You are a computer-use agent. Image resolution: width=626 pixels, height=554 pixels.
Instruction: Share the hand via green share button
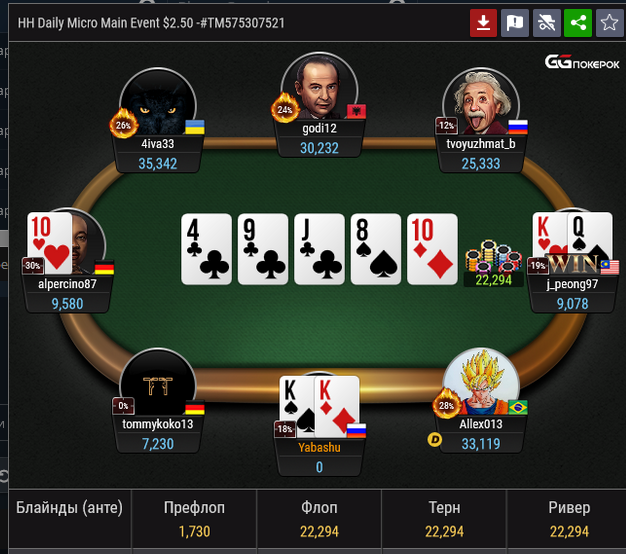tap(578, 23)
